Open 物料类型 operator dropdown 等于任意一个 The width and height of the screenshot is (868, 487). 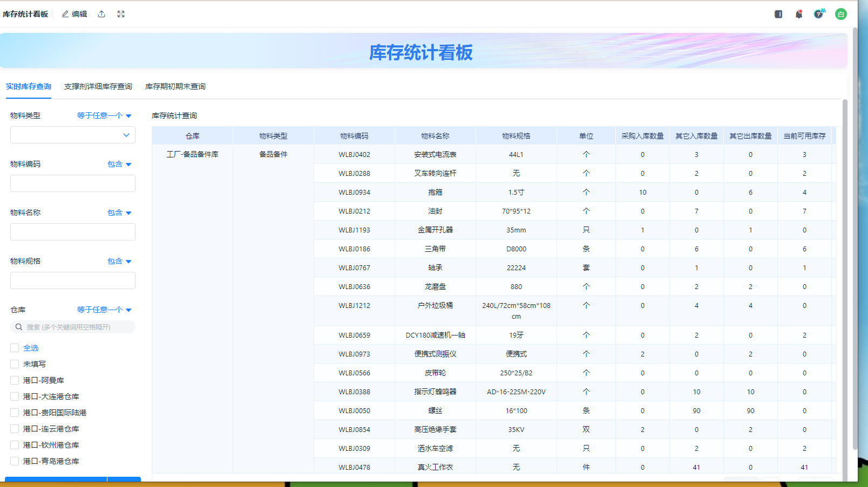(x=104, y=115)
